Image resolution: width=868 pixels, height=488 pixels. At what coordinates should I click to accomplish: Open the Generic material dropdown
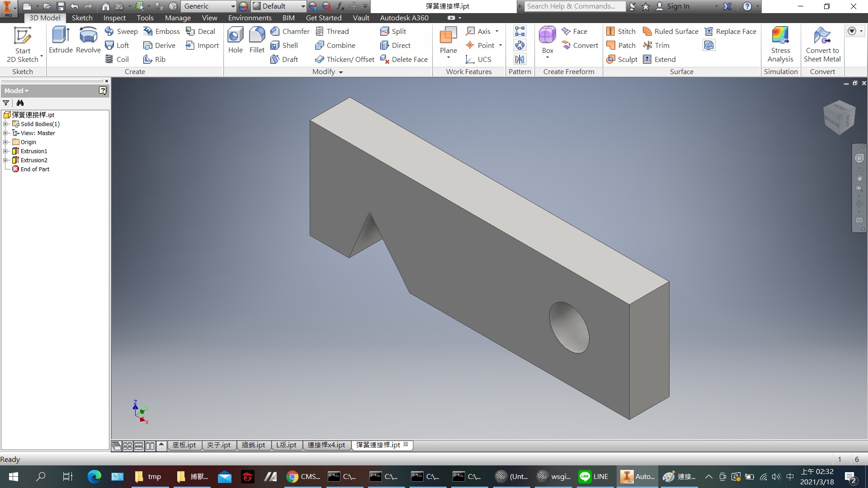233,6
